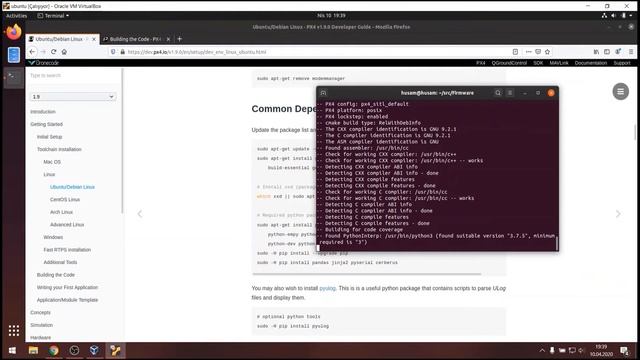Click the tracking protection shield icon
This screenshot has width=640, height=360.
pyautogui.click(x=113, y=52)
